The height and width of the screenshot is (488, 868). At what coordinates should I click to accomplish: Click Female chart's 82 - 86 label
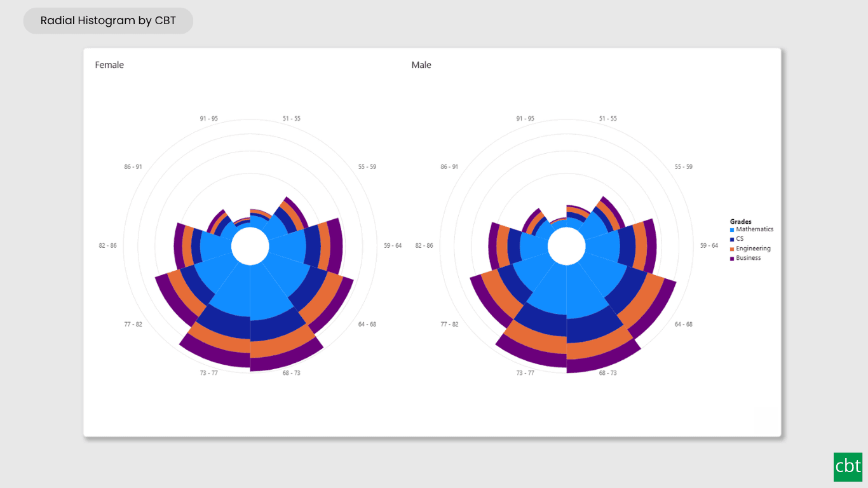pos(107,245)
